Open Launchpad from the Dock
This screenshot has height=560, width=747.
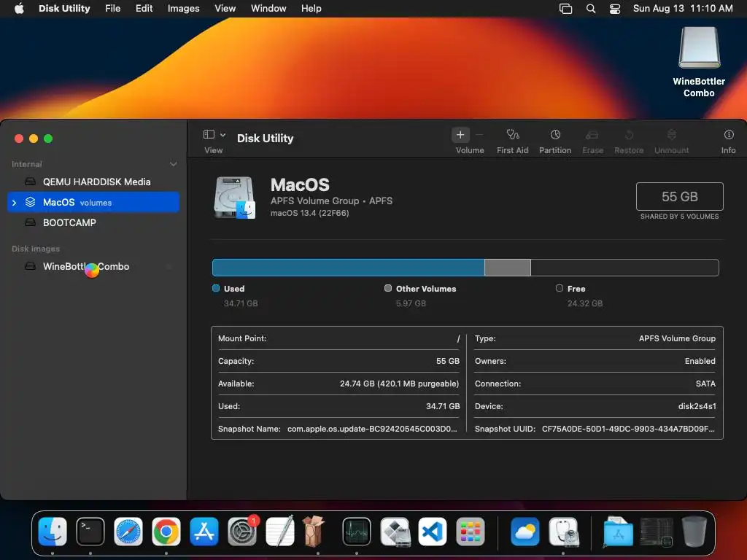(x=471, y=532)
